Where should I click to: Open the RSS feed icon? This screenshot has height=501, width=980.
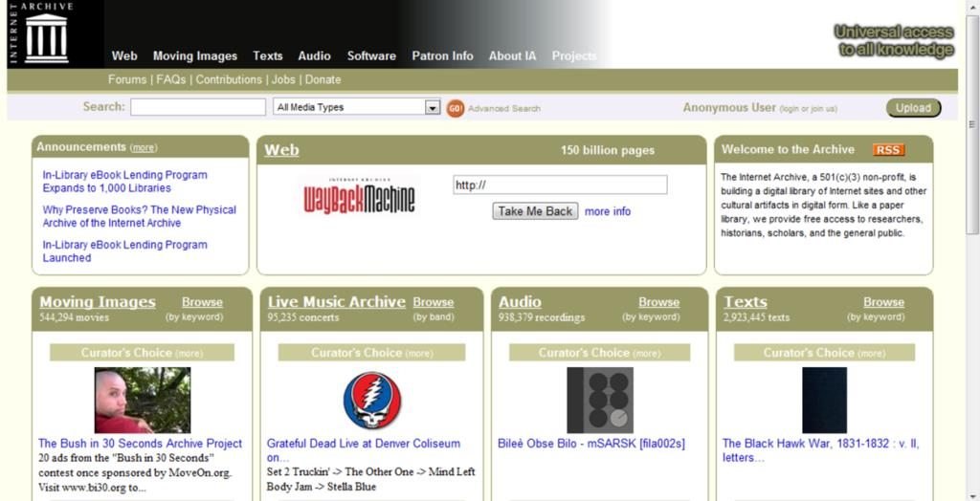[888, 150]
